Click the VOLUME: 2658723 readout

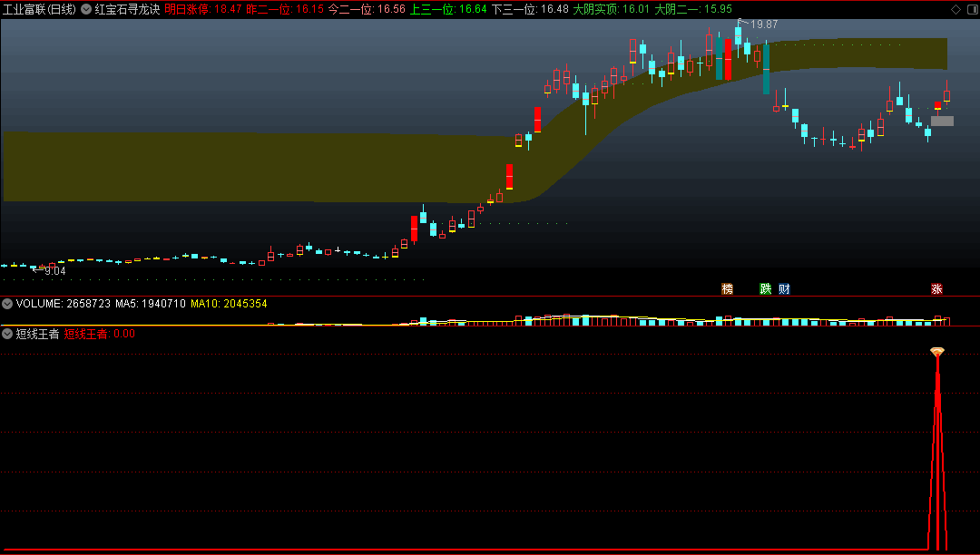pyautogui.click(x=64, y=304)
